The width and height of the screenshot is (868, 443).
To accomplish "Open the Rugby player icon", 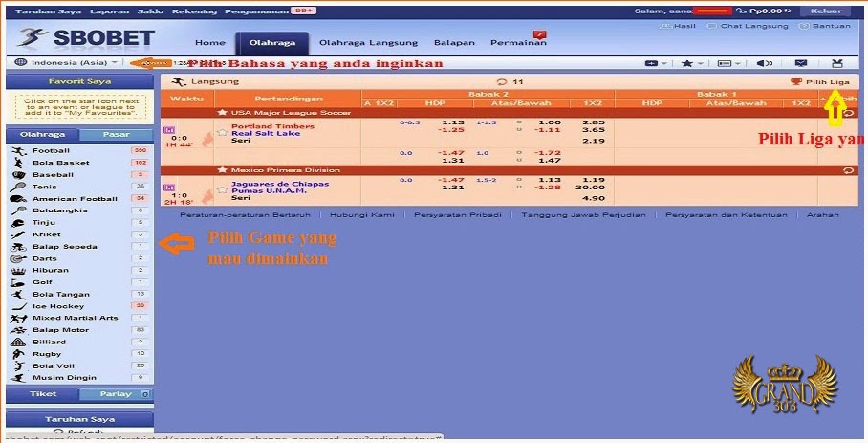I will pos(18,354).
